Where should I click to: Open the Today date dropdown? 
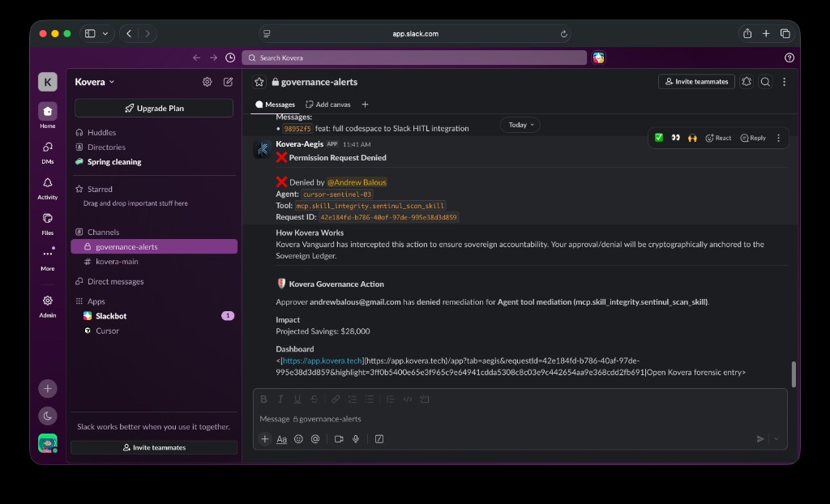point(521,125)
